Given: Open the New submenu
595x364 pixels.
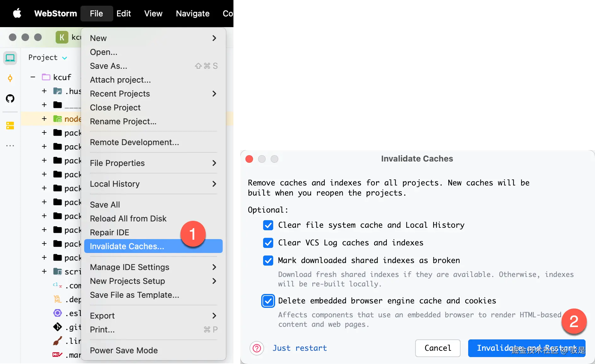Looking at the screenshot, I should point(153,38).
